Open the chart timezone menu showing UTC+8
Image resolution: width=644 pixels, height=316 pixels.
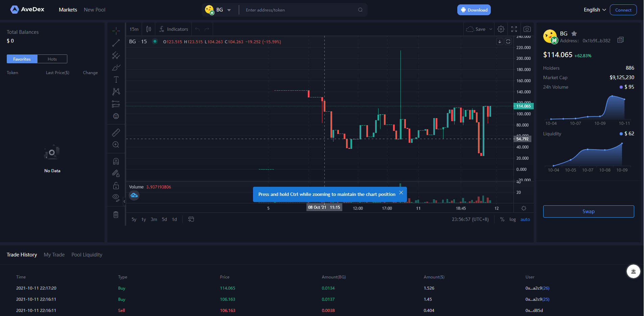[x=470, y=219]
